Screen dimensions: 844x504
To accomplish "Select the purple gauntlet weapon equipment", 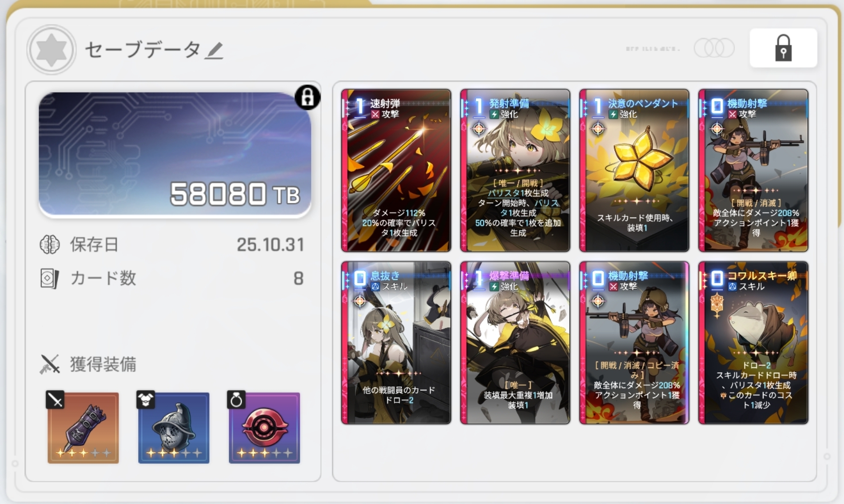I will pos(83,428).
